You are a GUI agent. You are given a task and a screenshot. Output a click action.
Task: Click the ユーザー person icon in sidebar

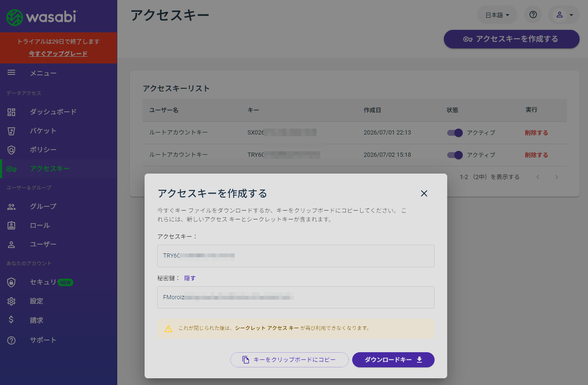tap(11, 244)
